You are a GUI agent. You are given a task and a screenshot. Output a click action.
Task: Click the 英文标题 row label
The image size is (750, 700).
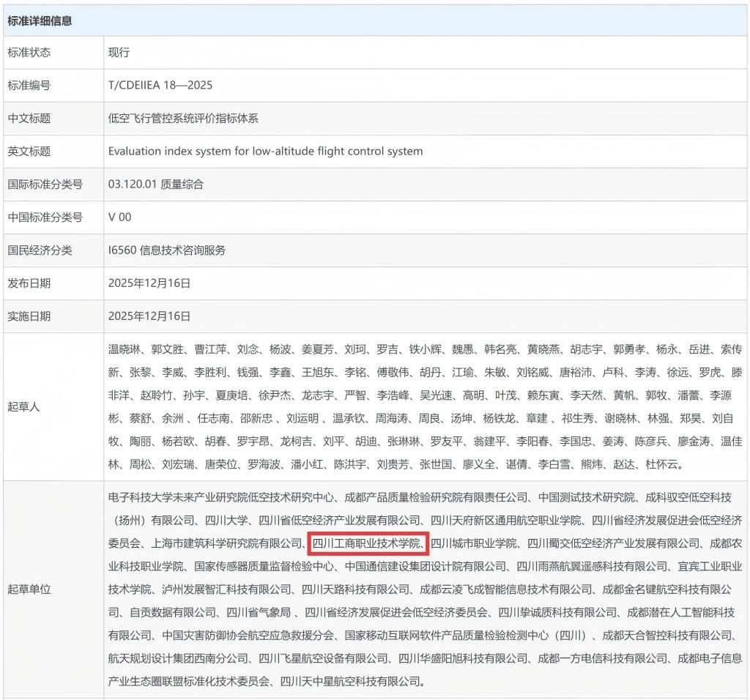(29, 152)
